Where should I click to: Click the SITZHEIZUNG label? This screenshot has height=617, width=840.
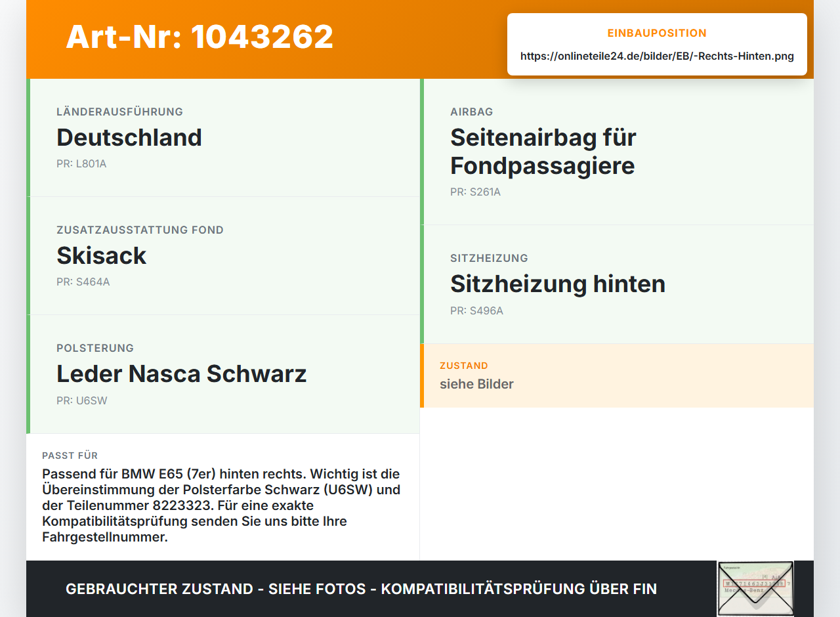click(x=490, y=259)
